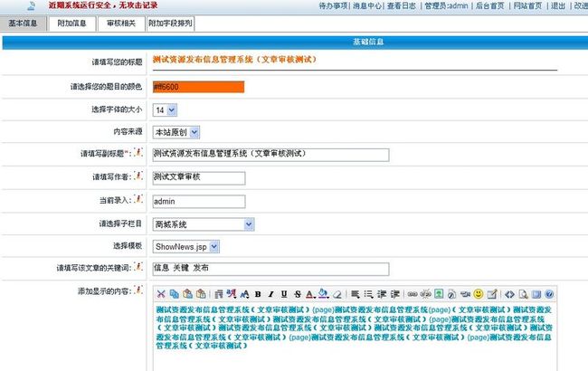588x371 pixels.
Task: Open the font family icon in the editor
Action: [232, 294]
